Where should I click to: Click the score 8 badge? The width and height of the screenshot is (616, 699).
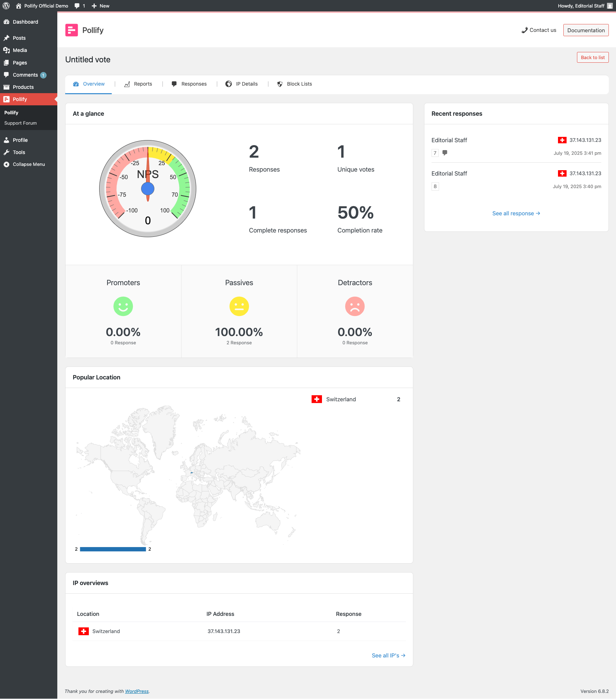(435, 186)
